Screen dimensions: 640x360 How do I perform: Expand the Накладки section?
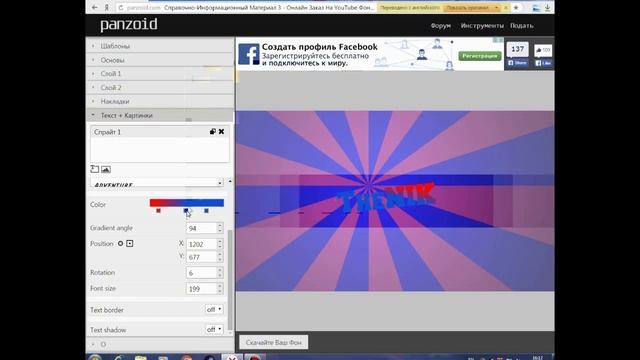pos(160,101)
